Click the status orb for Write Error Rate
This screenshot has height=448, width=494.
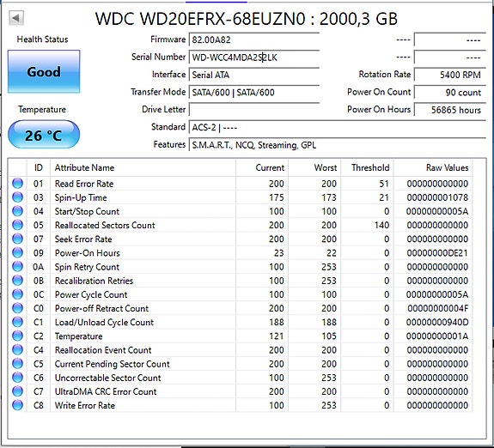18,405
